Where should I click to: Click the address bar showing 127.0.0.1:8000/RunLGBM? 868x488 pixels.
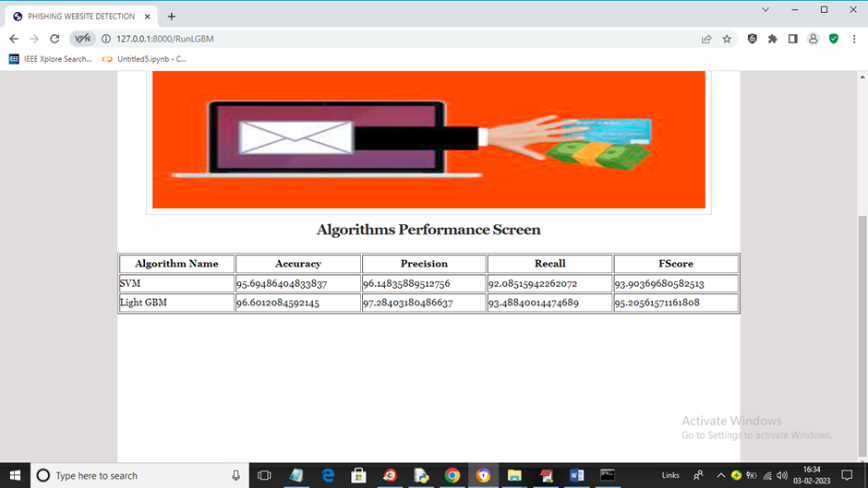pos(165,39)
